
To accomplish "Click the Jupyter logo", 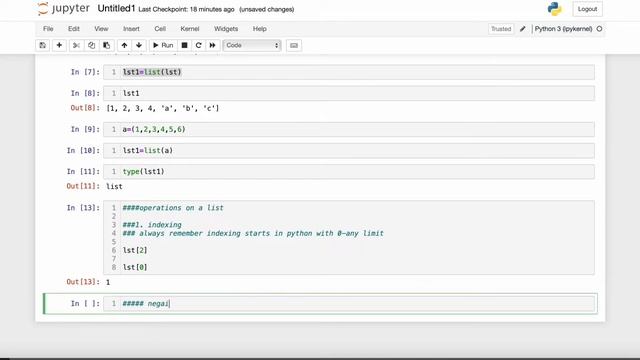I will (64, 9).
